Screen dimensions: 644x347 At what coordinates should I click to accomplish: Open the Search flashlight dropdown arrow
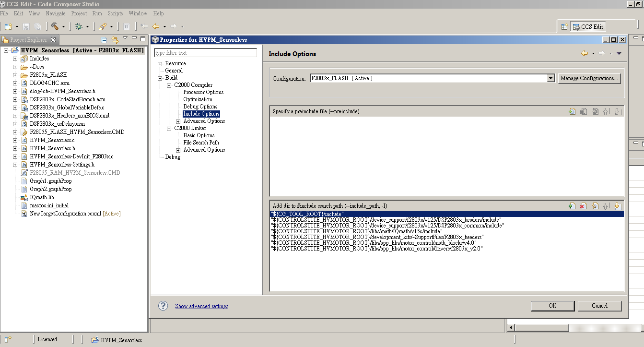pyautogui.click(x=112, y=27)
